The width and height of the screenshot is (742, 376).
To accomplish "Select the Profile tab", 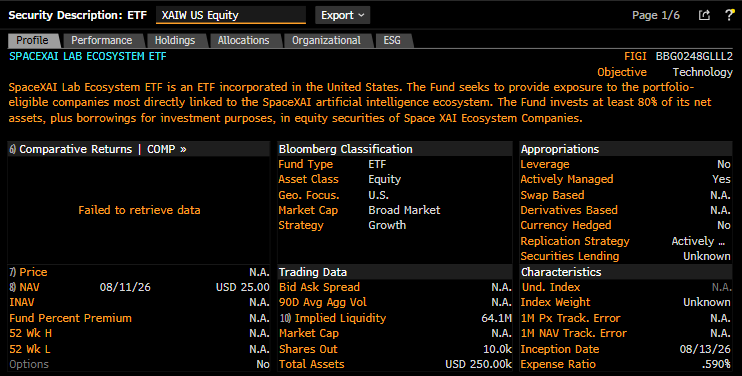I will [x=32, y=41].
